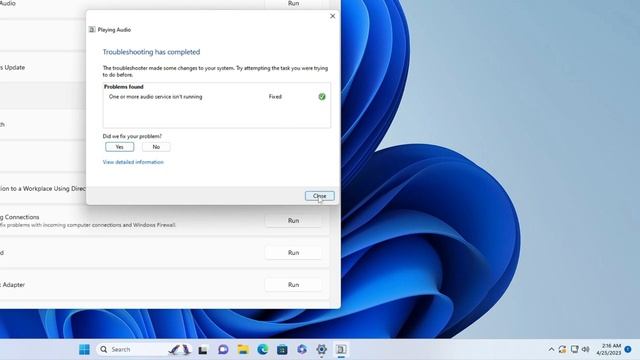Click "Troubleshooting has completed" heading
The height and width of the screenshot is (360, 640).
click(x=151, y=52)
